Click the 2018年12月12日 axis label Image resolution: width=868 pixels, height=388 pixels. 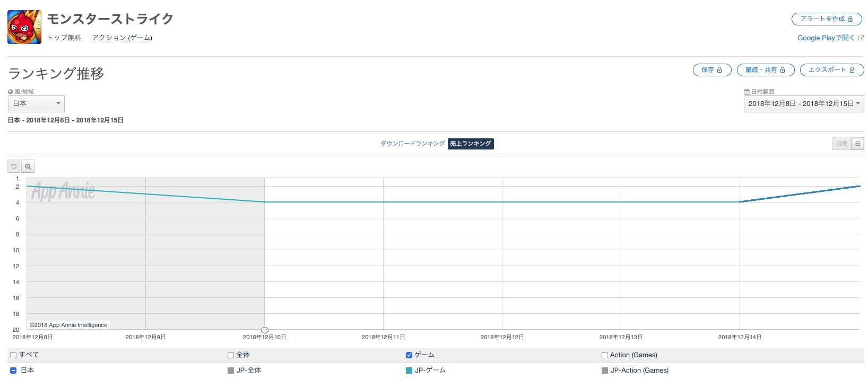(x=502, y=337)
